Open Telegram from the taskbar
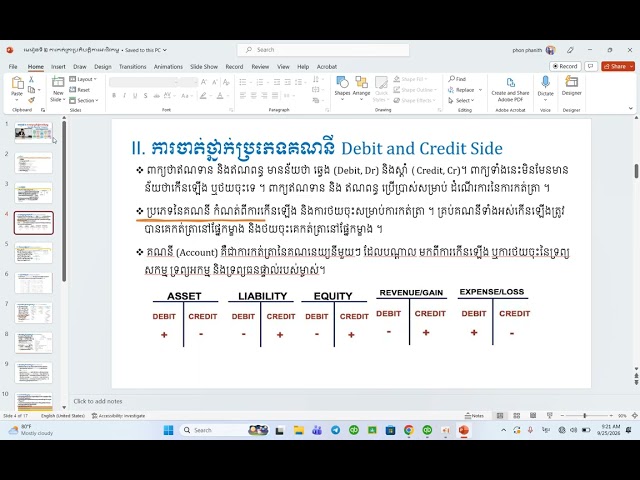 336,430
